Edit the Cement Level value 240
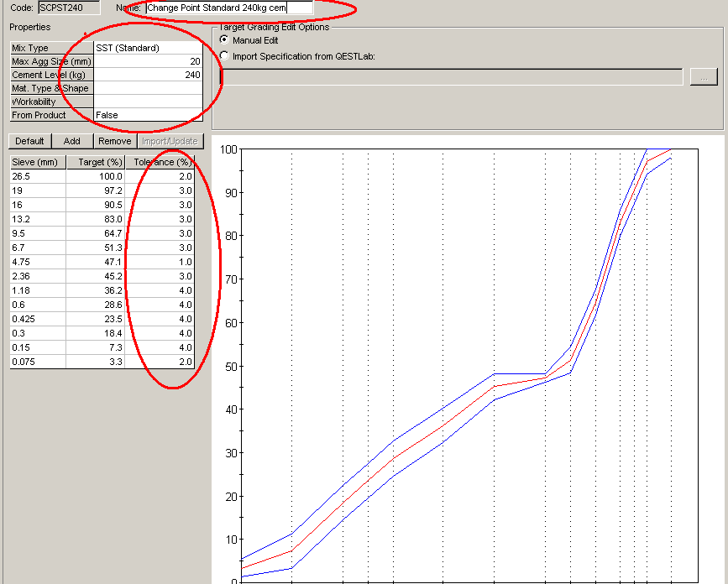The height and width of the screenshot is (584, 728). (148, 75)
